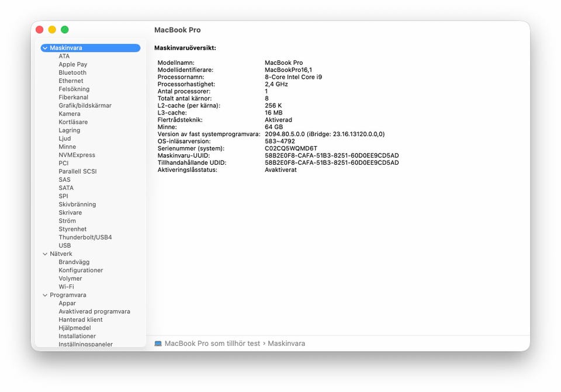Open the Ström power entry
The image size is (561, 392).
(x=67, y=221)
